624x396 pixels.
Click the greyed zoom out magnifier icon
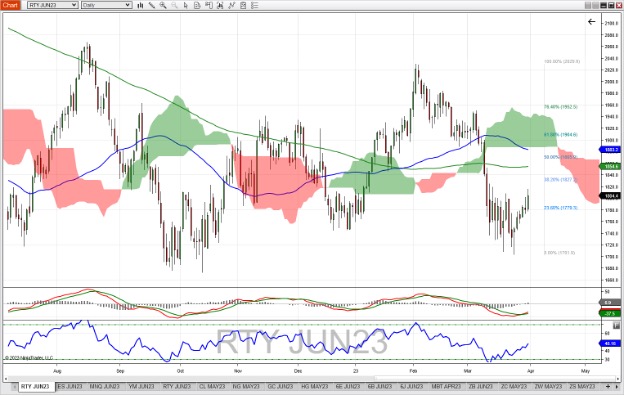[x=174, y=5]
